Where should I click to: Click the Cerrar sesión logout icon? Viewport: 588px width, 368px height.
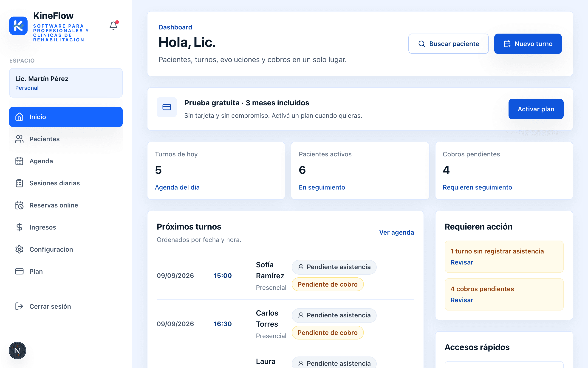click(19, 306)
